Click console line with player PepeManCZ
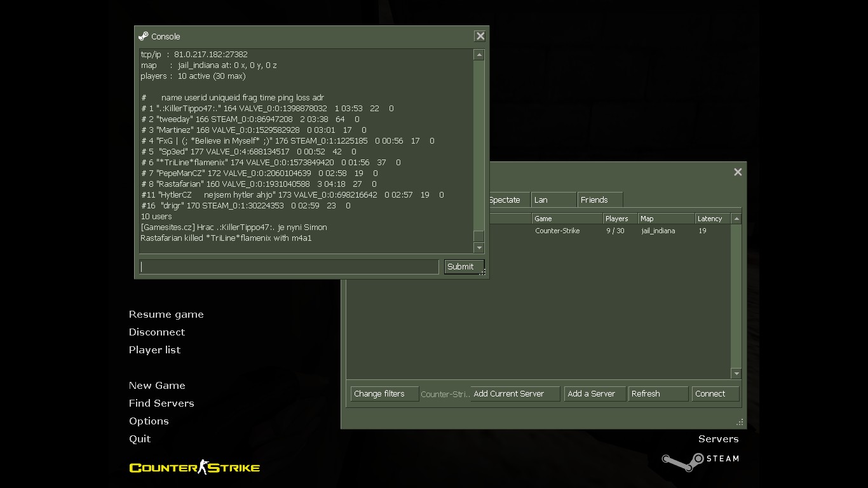Viewport: 868px width, 488px height. (259, 173)
